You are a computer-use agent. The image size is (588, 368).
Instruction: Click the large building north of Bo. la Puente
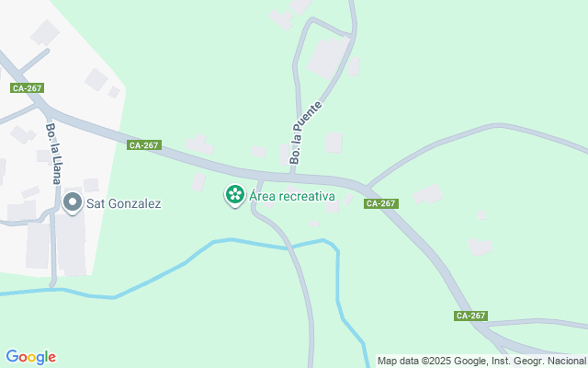(x=328, y=57)
